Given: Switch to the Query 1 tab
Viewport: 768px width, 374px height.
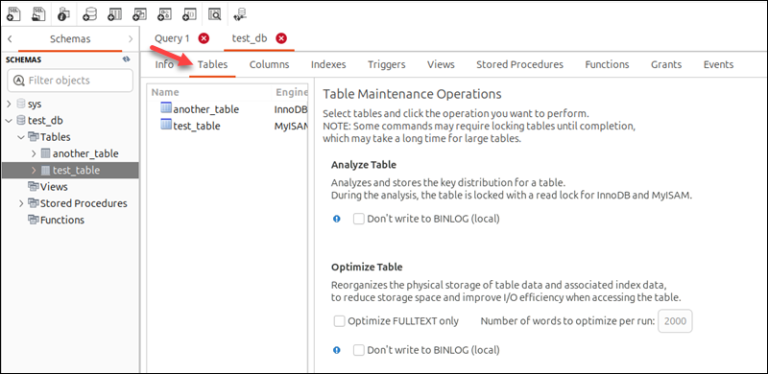Looking at the screenshot, I should point(172,39).
